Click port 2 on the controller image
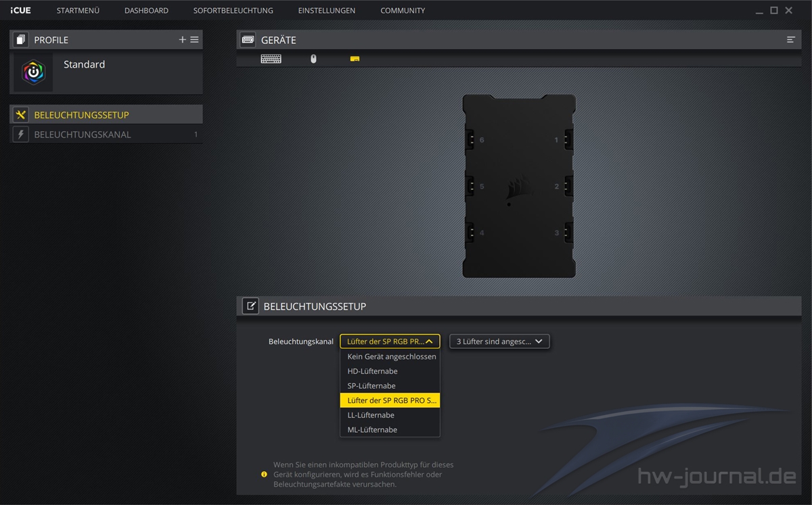812x505 pixels. coord(567,186)
